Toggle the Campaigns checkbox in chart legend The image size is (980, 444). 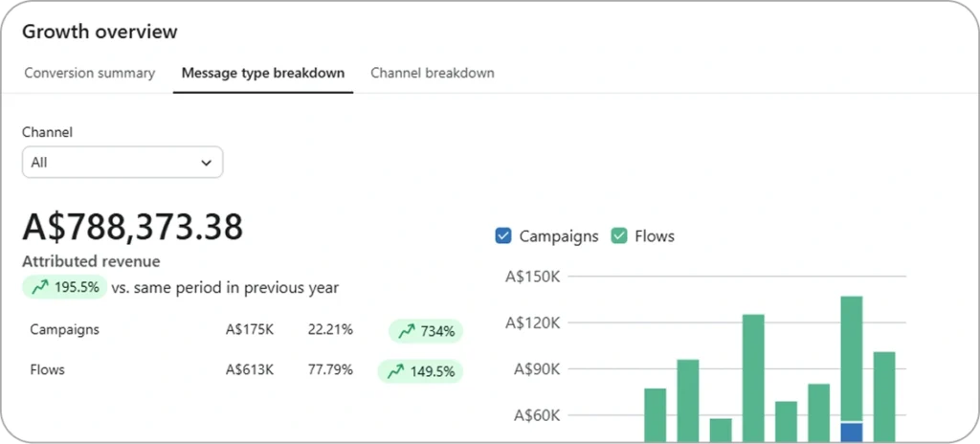tap(504, 235)
